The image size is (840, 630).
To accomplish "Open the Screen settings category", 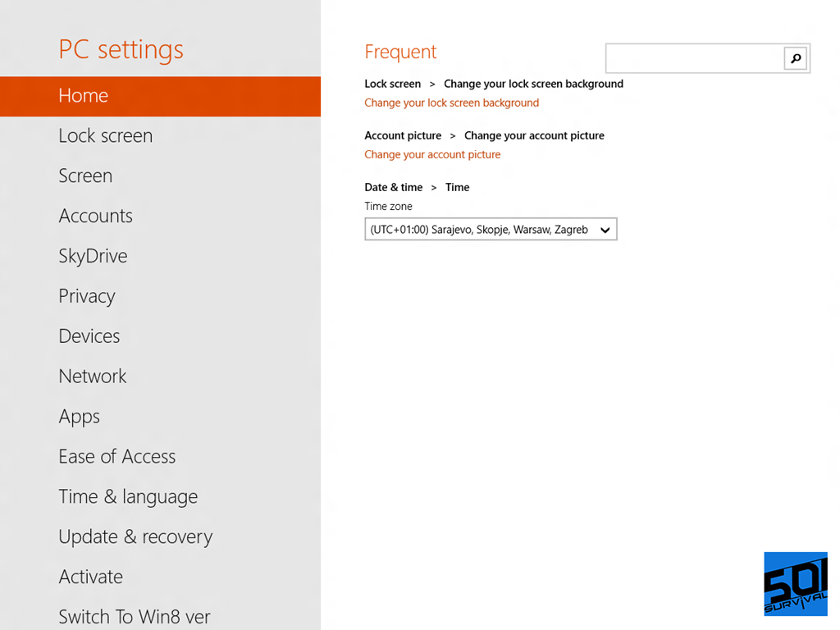I will click(85, 176).
